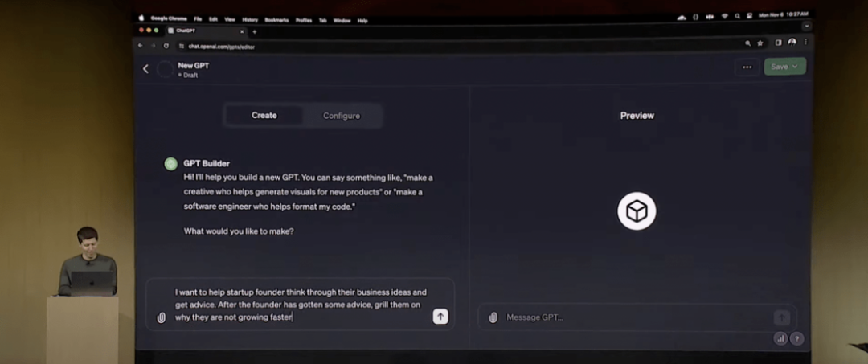Open the Tab menu
This screenshot has height=364, width=868.
pyautogui.click(x=323, y=20)
